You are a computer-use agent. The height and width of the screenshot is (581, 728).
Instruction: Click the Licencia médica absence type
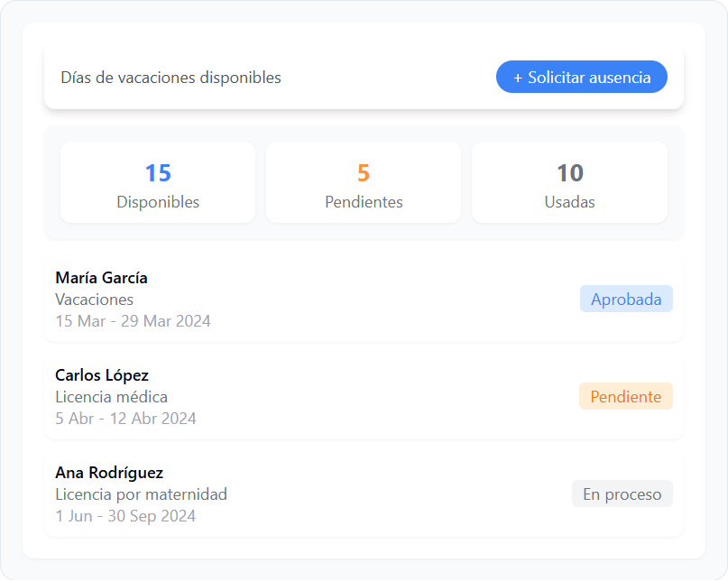(111, 397)
